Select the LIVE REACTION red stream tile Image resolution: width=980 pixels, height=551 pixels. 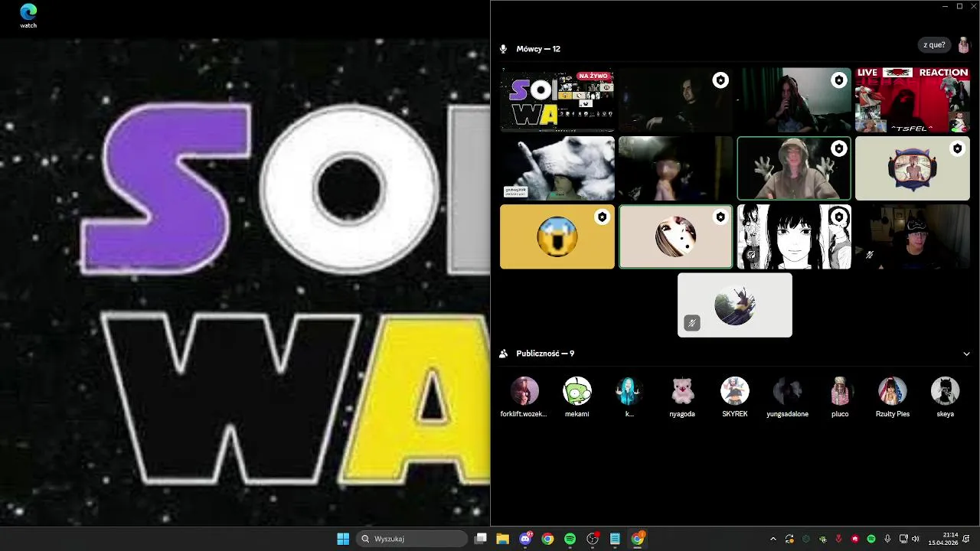pos(913,100)
